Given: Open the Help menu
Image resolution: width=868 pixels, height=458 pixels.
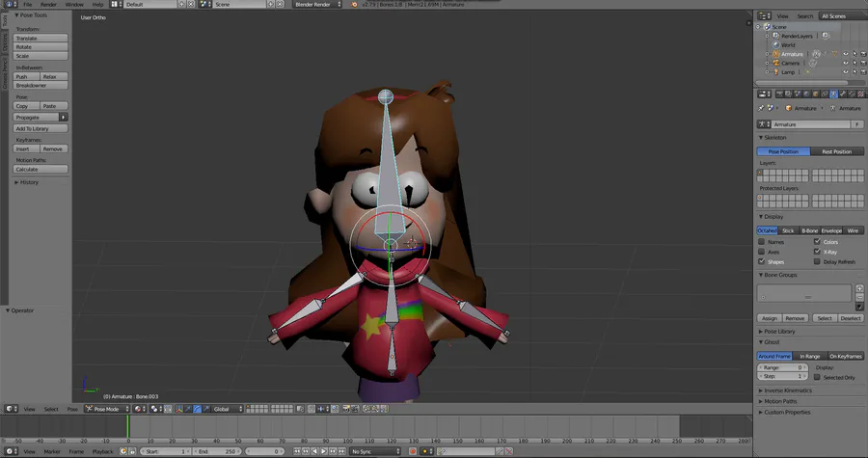Looking at the screenshot, I should [x=98, y=5].
